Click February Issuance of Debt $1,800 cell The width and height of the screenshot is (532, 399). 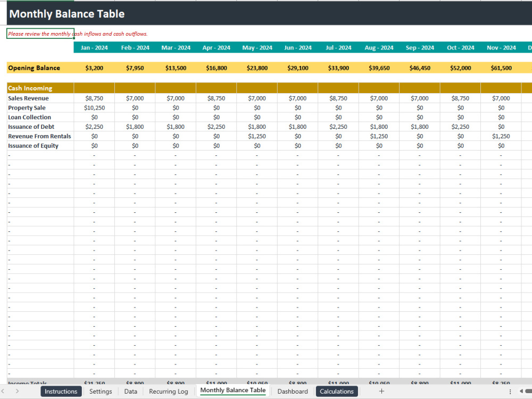(x=135, y=127)
